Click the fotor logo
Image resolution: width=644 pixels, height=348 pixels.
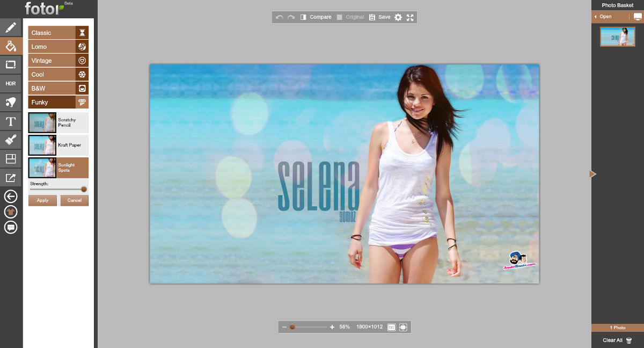45,9
